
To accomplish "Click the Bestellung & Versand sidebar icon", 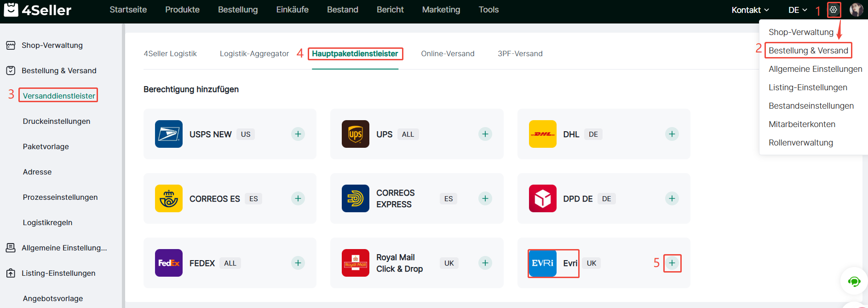I will point(11,70).
